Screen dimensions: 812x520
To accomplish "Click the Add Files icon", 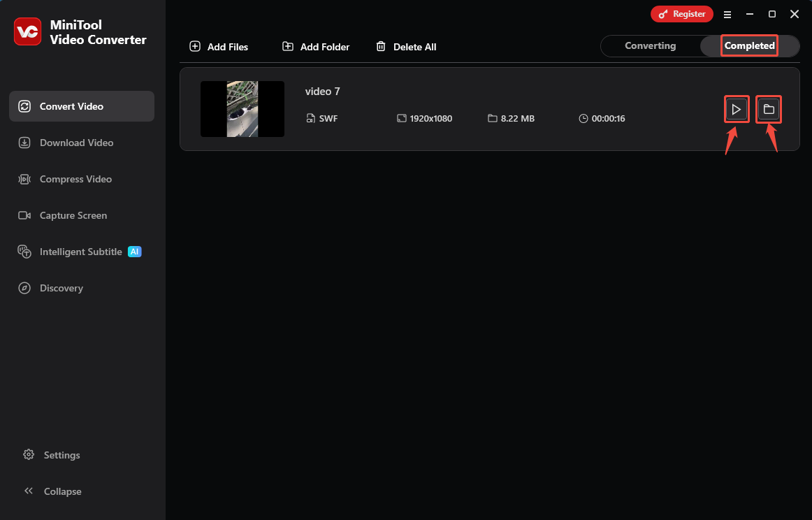I will (196, 46).
